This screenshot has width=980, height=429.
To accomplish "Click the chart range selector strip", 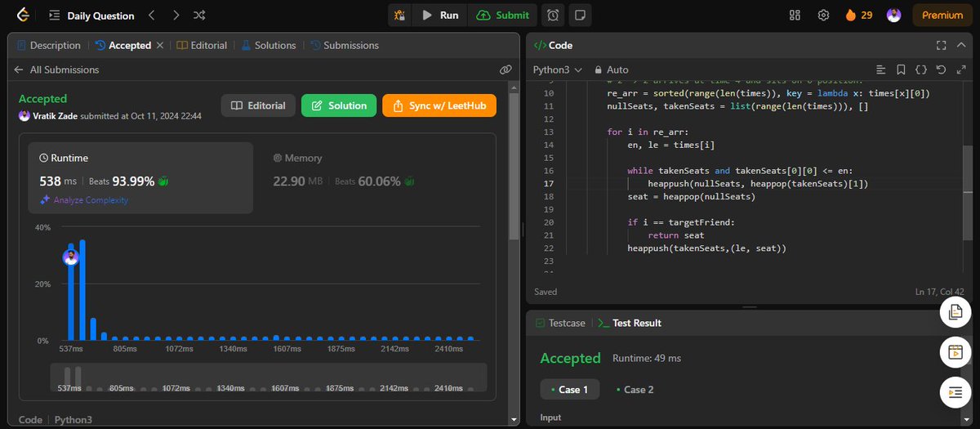I will click(x=269, y=378).
